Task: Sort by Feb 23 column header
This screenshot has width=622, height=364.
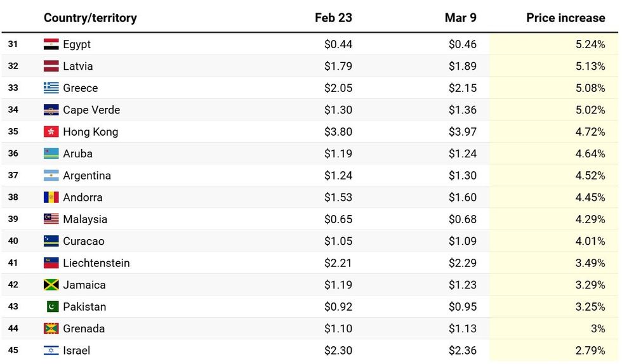Action: coord(333,18)
